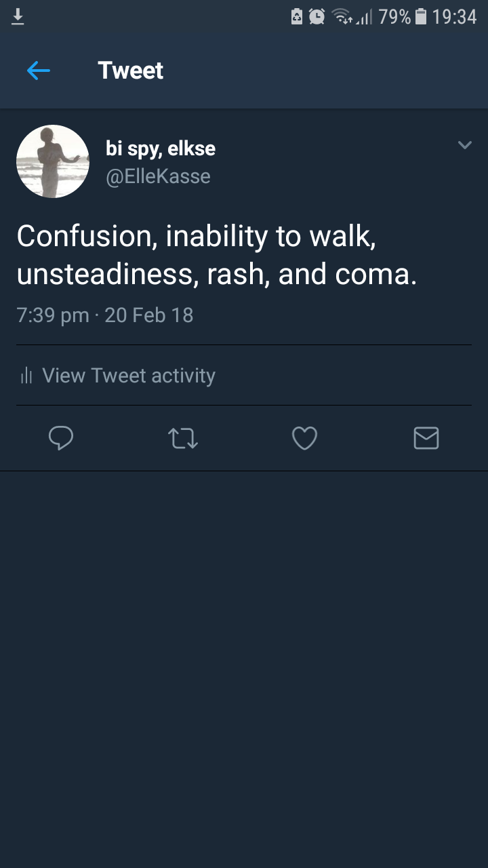Open tweet options chevron dropdown
Image resolution: width=488 pixels, height=868 pixels.
(x=464, y=145)
